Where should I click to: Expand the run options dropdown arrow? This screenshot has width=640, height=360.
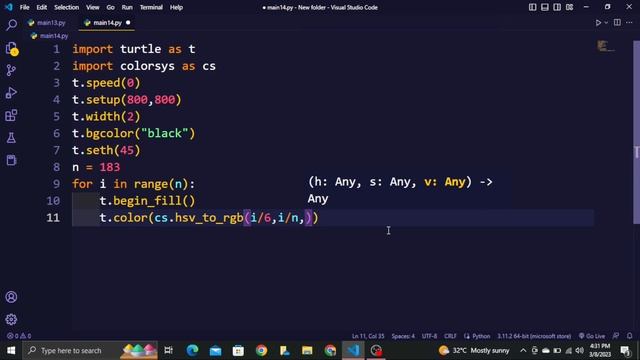[606, 23]
